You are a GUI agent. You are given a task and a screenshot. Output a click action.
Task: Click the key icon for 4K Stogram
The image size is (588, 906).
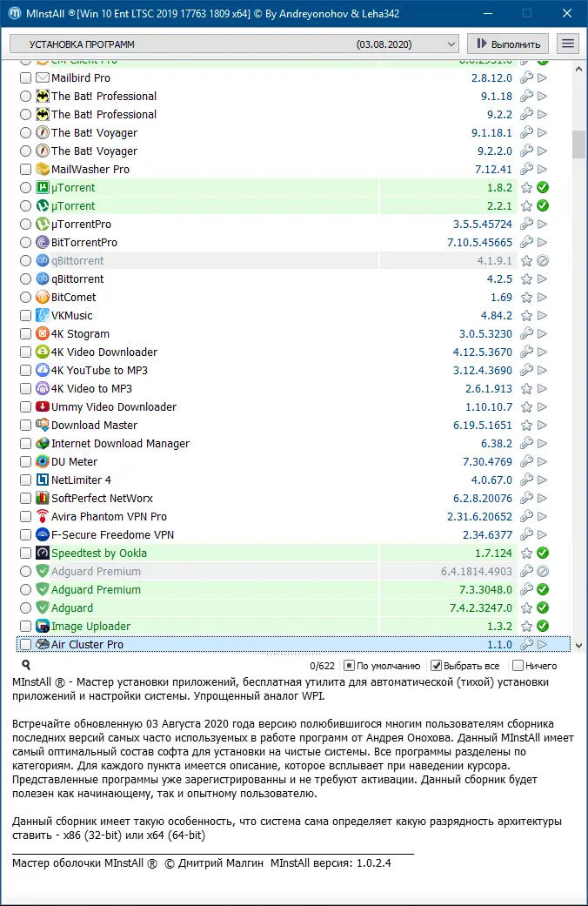526,333
